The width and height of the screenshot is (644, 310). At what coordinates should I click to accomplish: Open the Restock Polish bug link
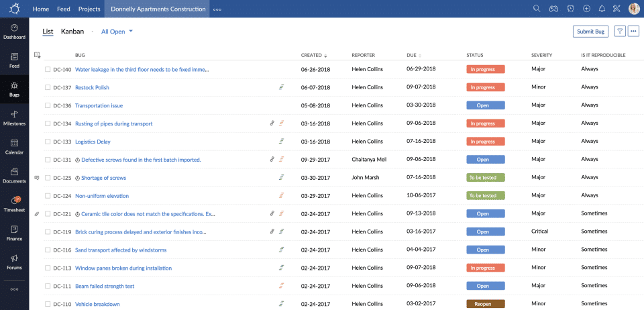(92, 87)
